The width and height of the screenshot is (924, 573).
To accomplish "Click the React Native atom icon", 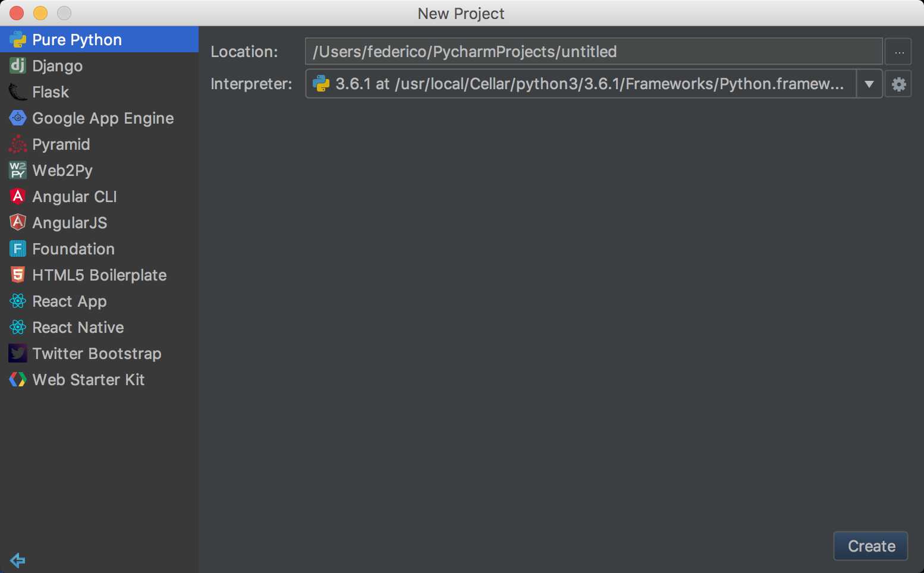I will 18,327.
